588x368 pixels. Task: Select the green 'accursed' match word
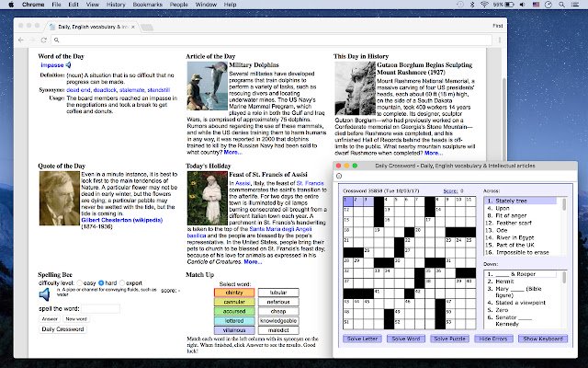click(x=234, y=311)
